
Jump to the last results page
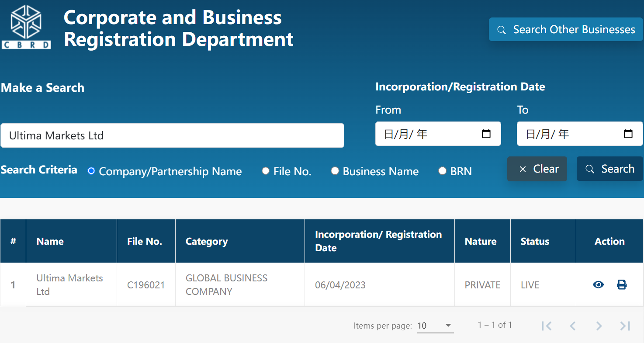[x=625, y=326]
